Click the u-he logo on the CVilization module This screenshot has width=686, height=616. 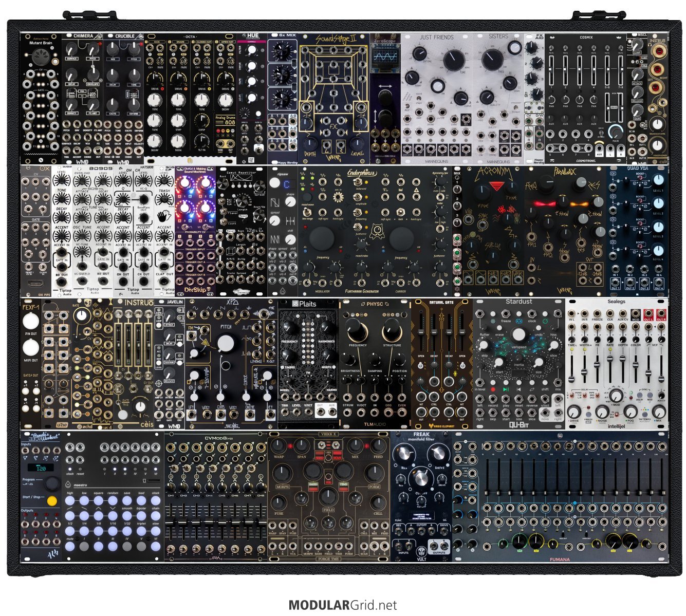tap(62, 424)
